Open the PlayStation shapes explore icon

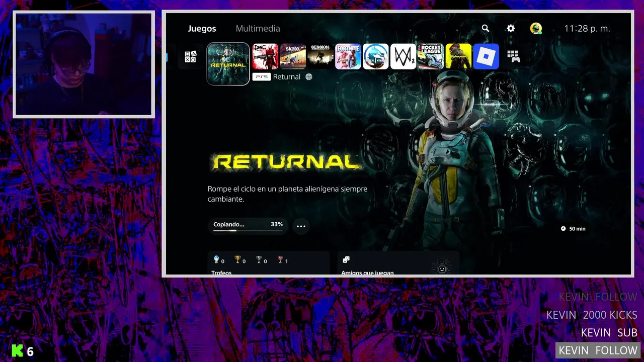(x=190, y=57)
